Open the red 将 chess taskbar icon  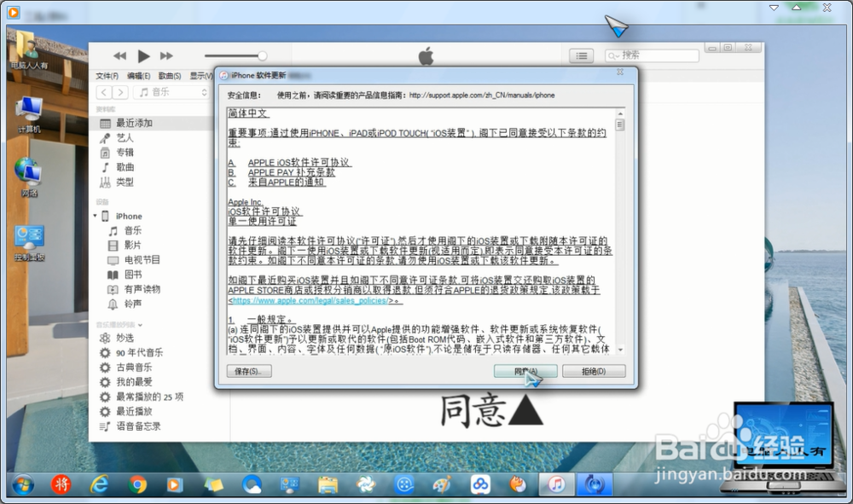tap(61, 484)
